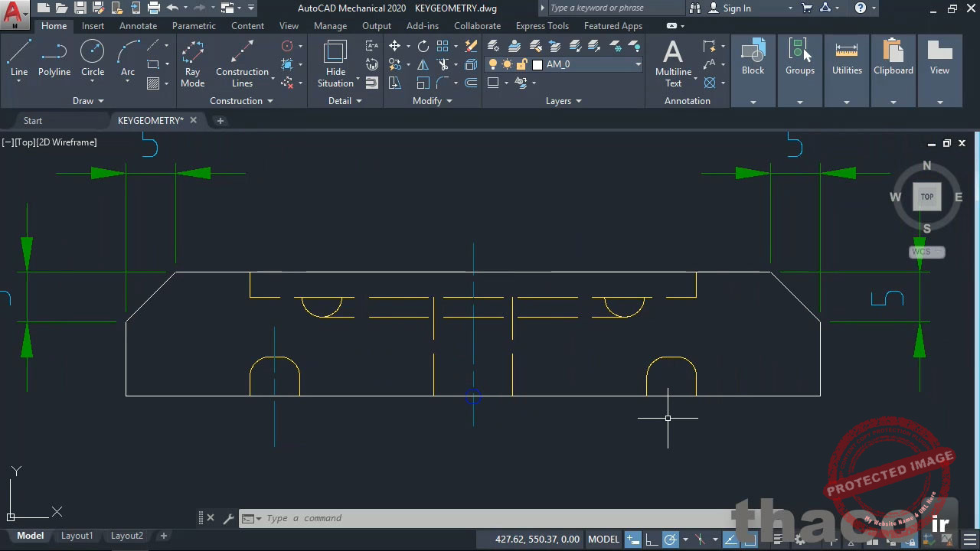Open the application menu A button

(13, 13)
